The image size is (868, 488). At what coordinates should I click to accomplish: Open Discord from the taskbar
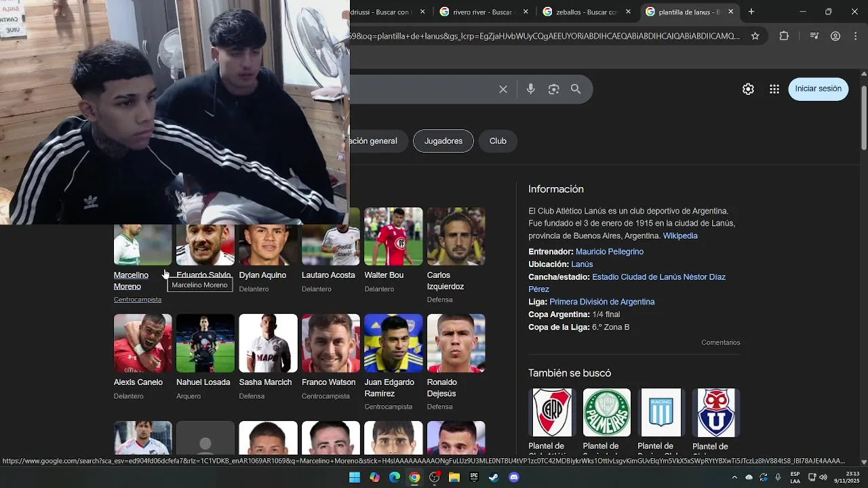click(514, 477)
